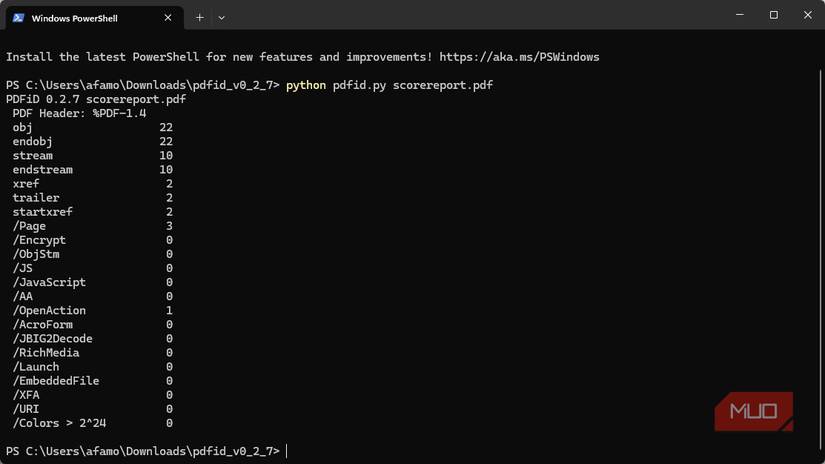Screen dimensions: 825x464
Task: Click the MUO logo watermark
Action: pyautogui.click(x=753, y=411)
